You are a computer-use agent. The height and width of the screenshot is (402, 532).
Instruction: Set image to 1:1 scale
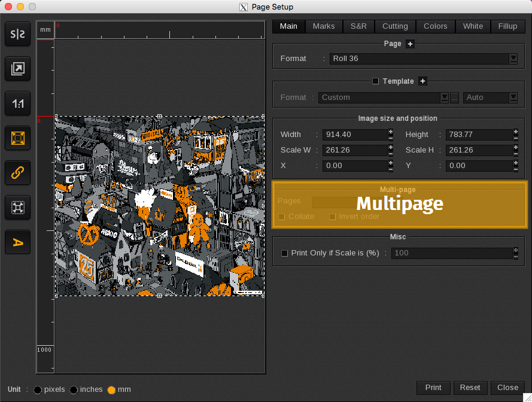point(18,104)
